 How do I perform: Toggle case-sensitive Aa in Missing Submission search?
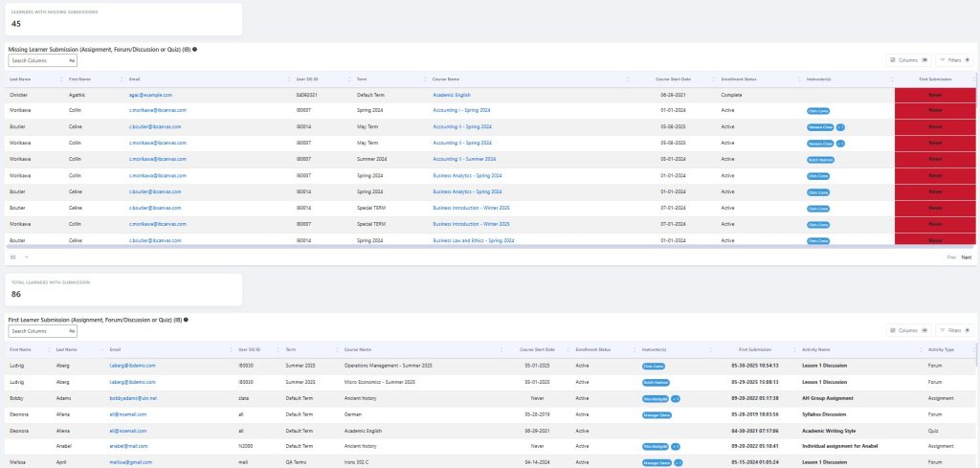[72, 60]
